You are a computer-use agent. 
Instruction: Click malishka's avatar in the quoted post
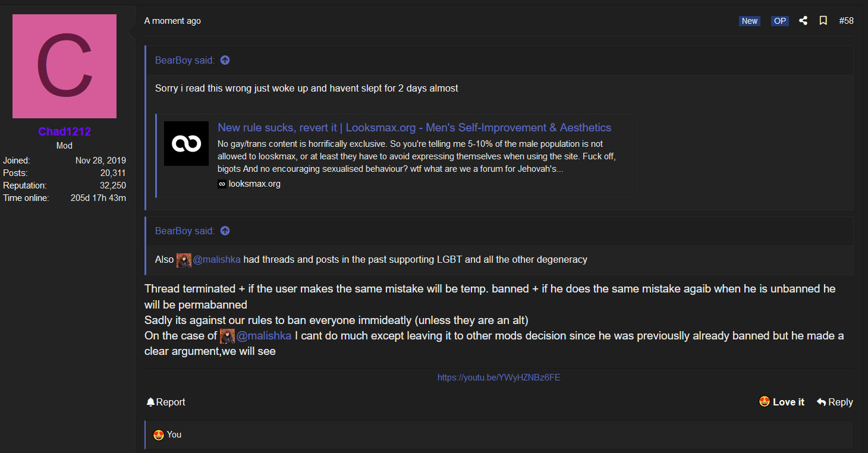tap(184, 260)
